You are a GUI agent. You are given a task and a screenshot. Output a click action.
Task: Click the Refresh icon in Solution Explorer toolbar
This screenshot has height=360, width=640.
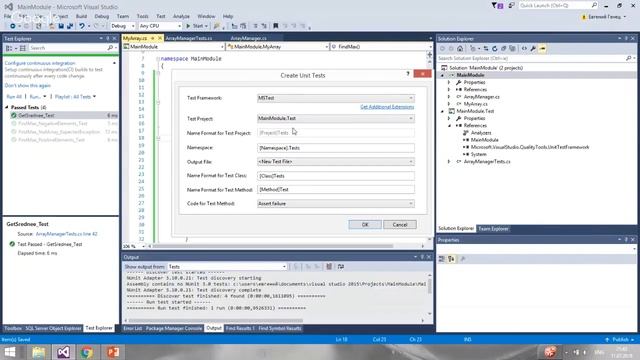click(495, 49)
